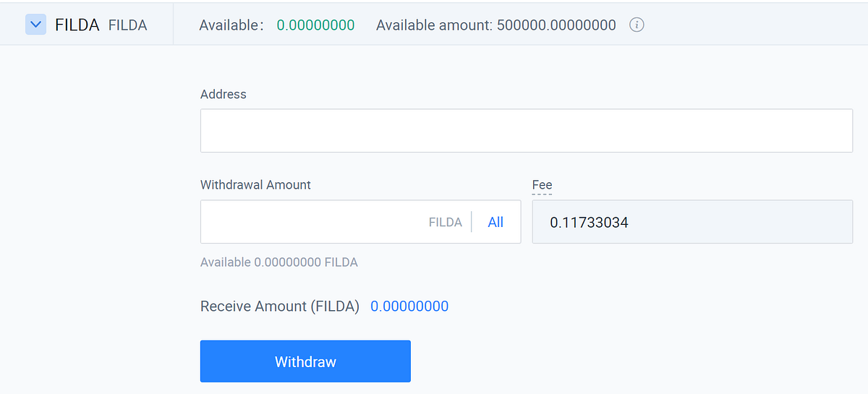The image size is (868, 394).
Task: Click the Available amount 500000.00000000 text
Action: click(x=495, y=25)
